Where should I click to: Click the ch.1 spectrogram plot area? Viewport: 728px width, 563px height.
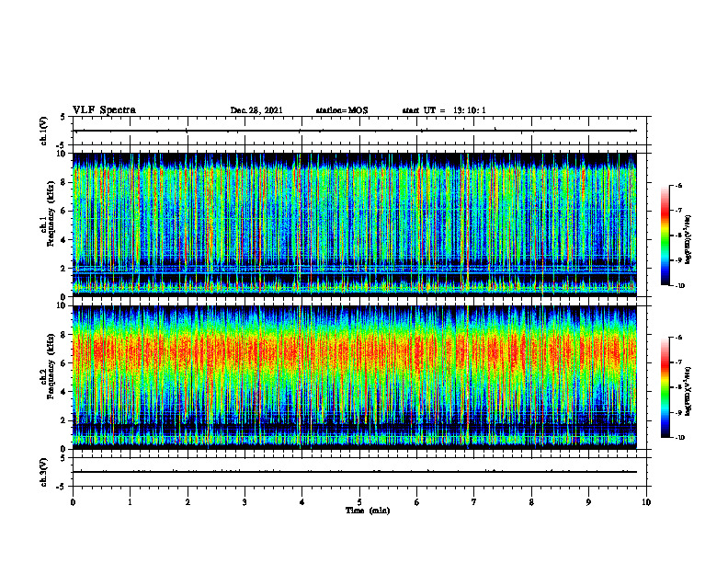355,224
